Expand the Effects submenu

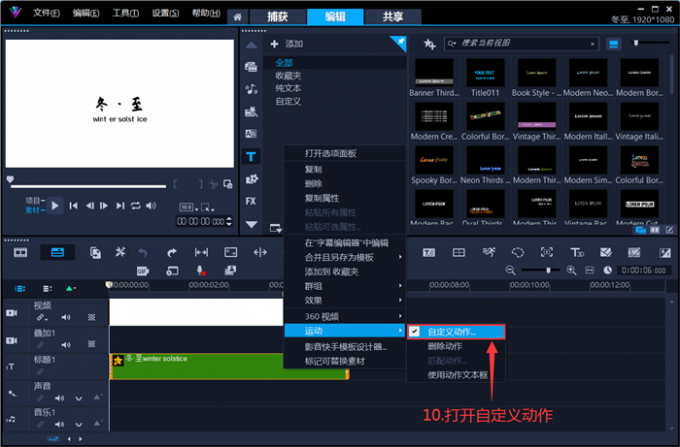400,300
